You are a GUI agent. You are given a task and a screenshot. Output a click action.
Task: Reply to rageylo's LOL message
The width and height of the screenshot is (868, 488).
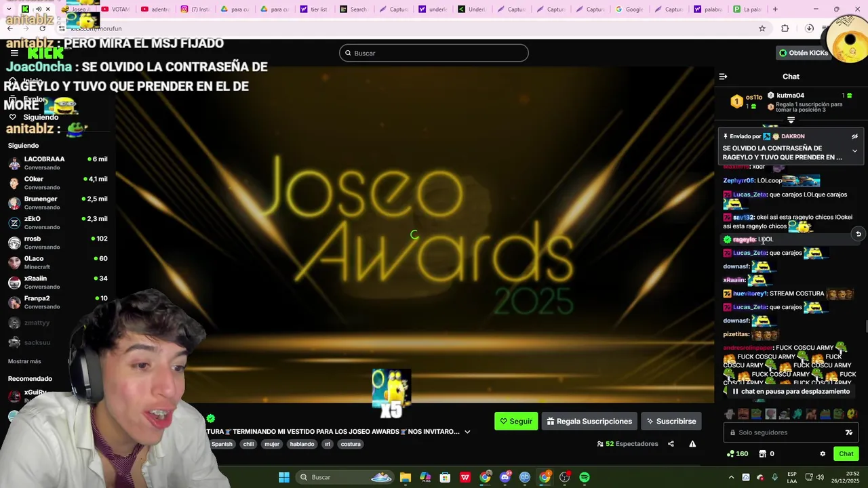pos(858,234)
